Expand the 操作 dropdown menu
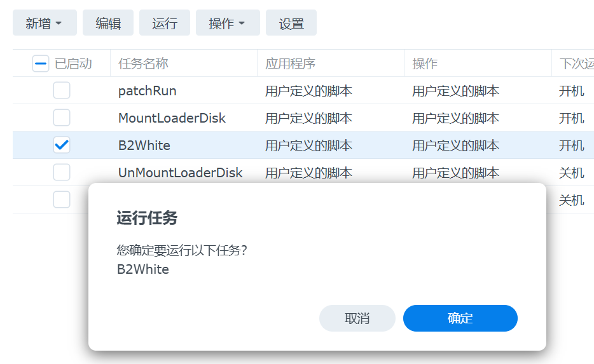Screen dimensions: 594x364 click(228, 23)
